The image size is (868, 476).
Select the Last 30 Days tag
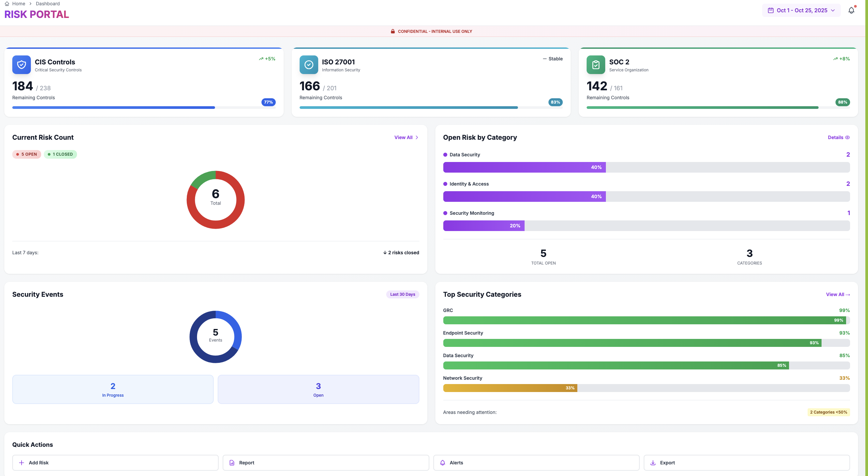click(x=402, y=294)
